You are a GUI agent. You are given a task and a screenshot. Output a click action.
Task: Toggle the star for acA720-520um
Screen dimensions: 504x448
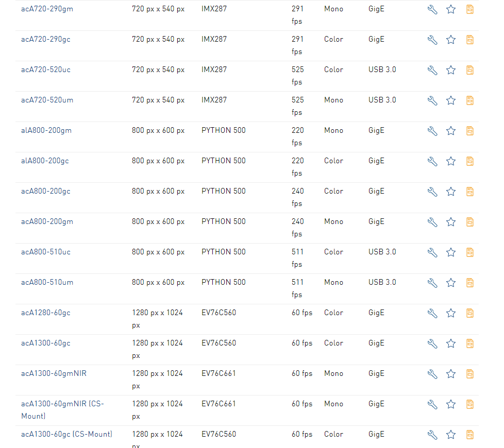451,100
